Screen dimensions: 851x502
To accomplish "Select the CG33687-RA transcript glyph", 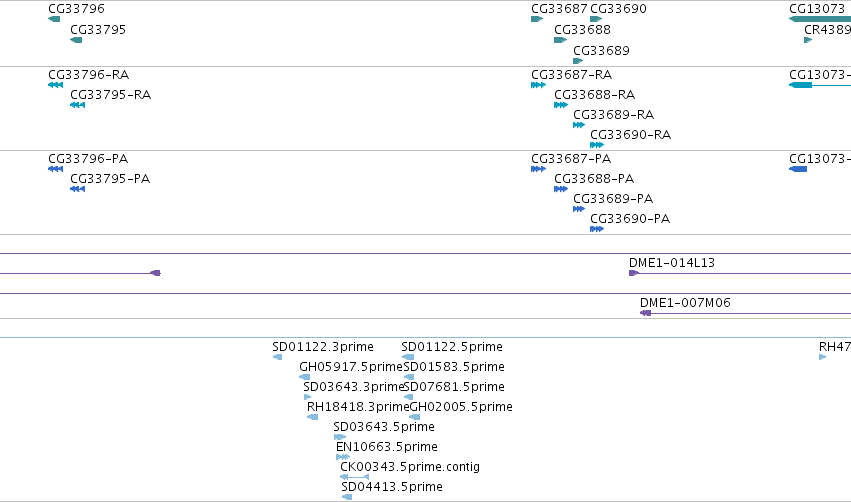I will [x=538, y=85].
